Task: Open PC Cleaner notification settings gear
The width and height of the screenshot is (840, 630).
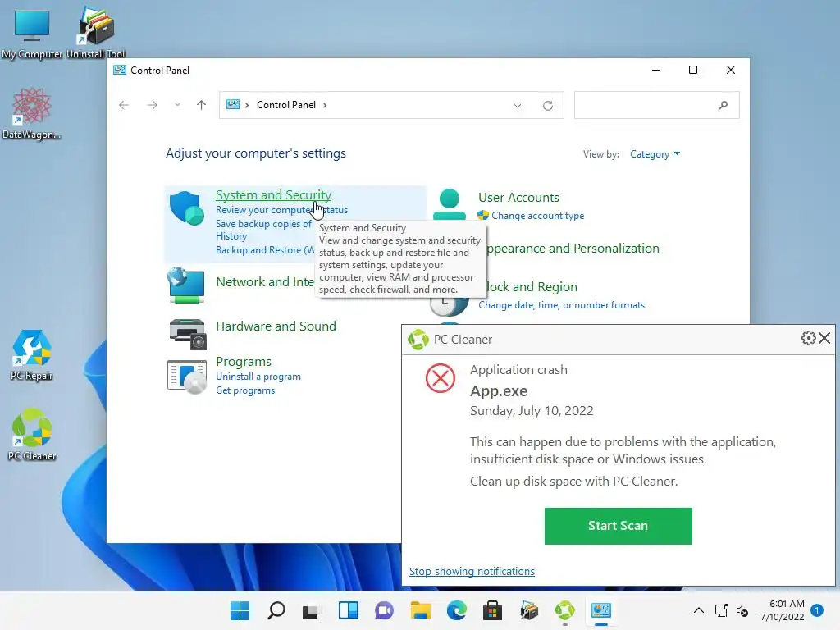Action: (808, 338)
